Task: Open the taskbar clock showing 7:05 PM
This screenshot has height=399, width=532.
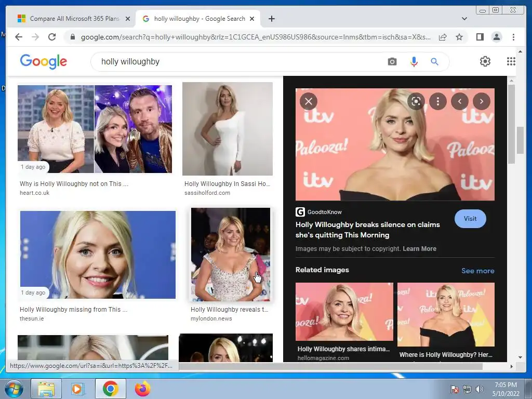Action: (506, 389)
